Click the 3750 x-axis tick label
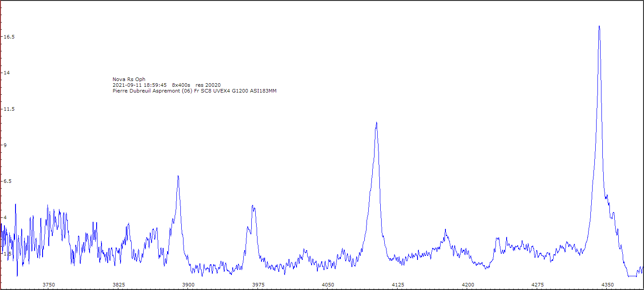This screenshot has height=290, width=644. point(49,285)
